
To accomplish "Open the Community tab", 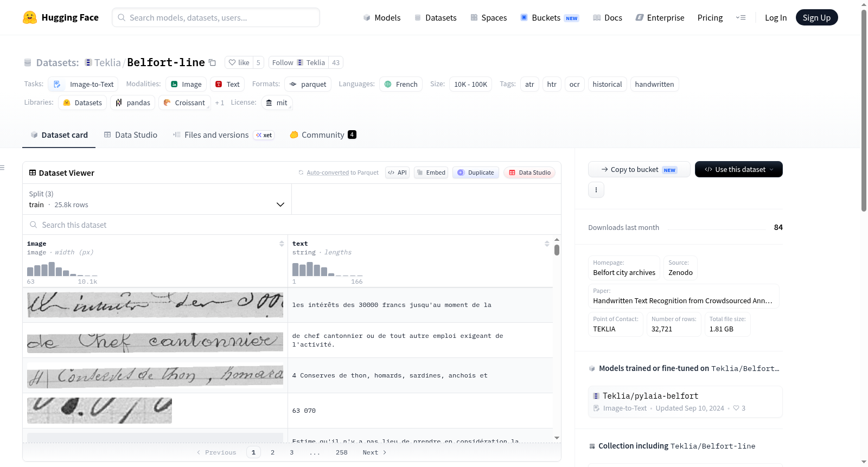I will [x=323, y=135].
